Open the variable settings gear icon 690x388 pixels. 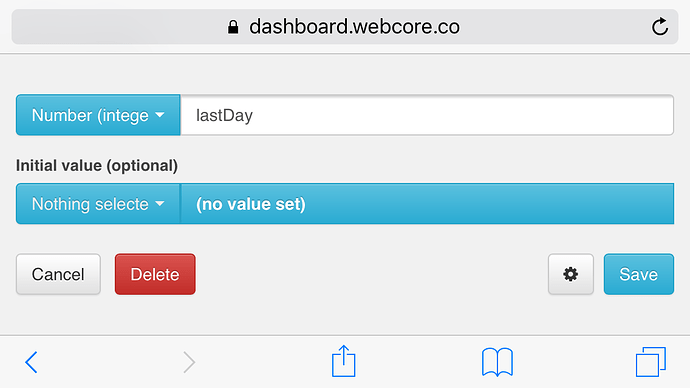click(x=571, y=274)
